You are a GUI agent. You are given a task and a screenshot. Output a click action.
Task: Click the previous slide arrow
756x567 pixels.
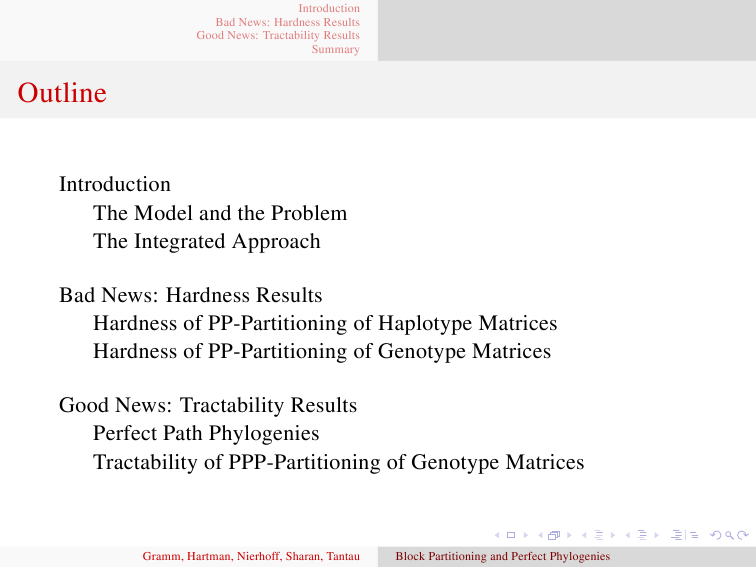(497, 535)
